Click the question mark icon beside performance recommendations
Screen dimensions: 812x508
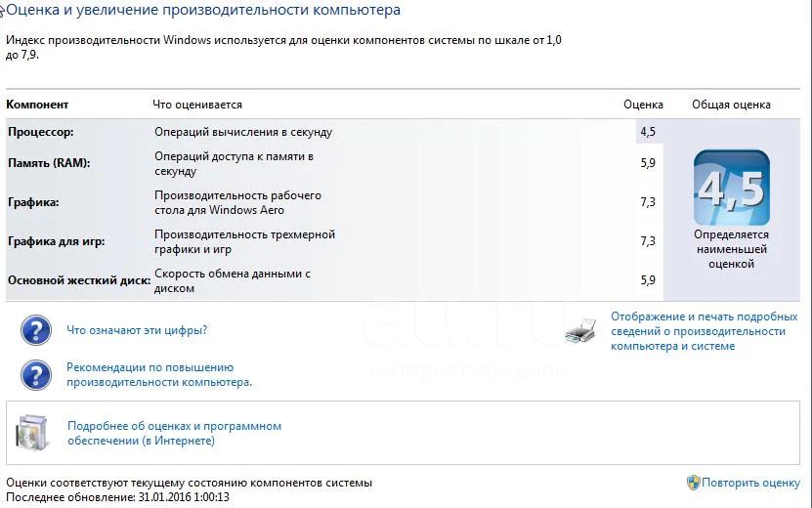point(36,375)
